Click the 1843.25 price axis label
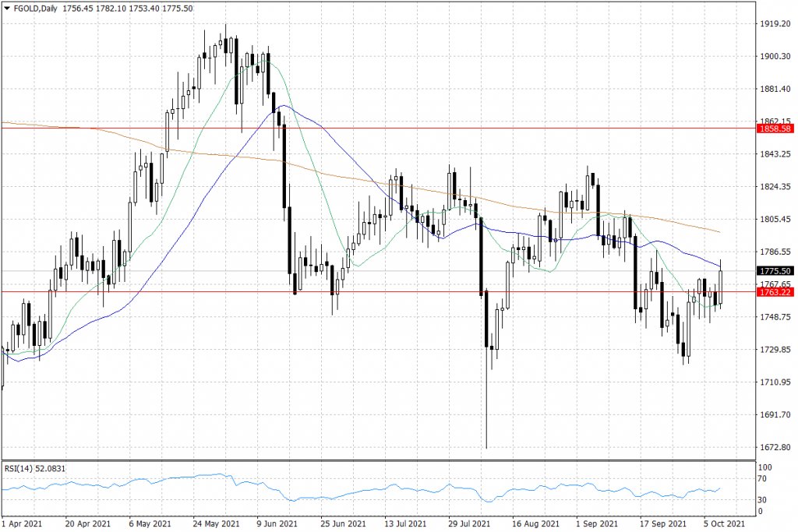This screenshot has width=798, height=532. [775, 154]
